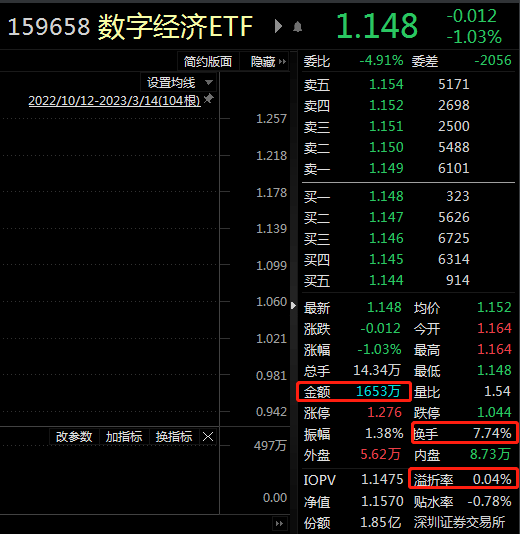Click the 卖一 volume 6101
Screen dimensions: 520x534
pyautogui.click(x=454, y=168)
